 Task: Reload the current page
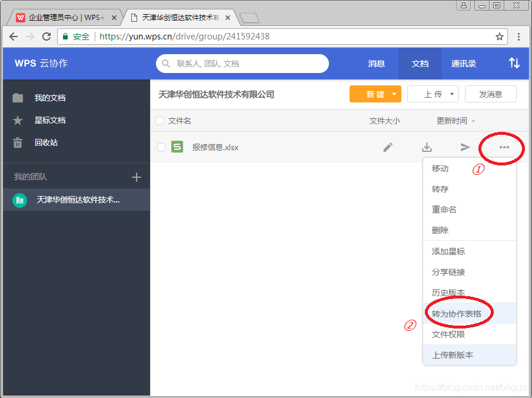click(x=47, y=37)
